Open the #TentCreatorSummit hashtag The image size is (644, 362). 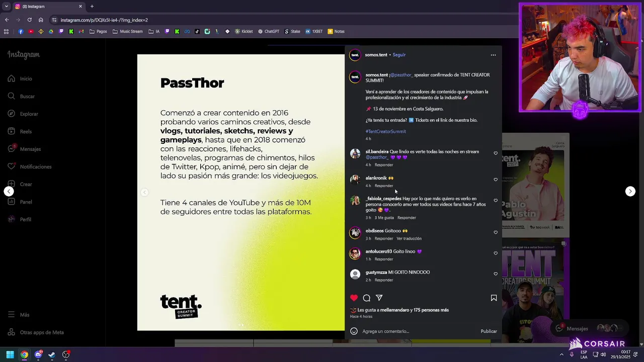pyautogui.click(x=386, y=131)
